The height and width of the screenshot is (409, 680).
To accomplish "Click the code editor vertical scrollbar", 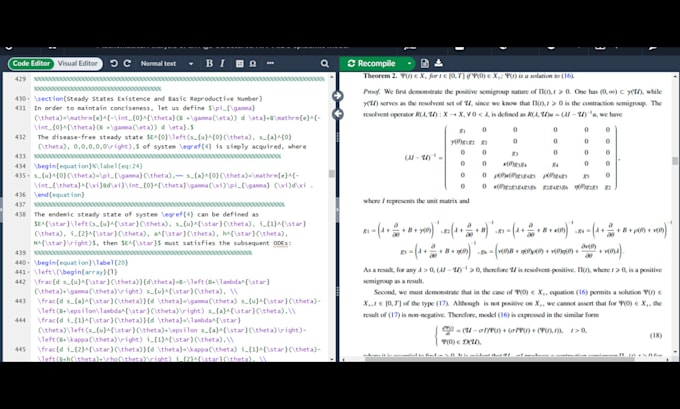I will (x=332, y=173).
